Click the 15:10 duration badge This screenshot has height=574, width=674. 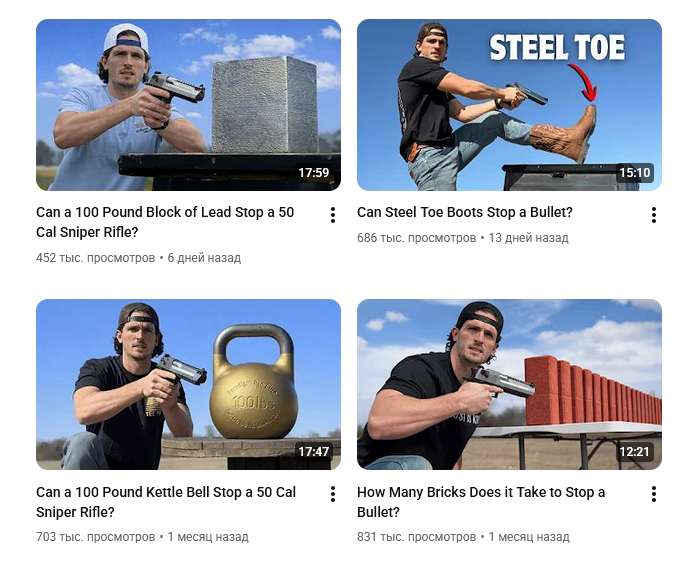[x=634, y=173]
